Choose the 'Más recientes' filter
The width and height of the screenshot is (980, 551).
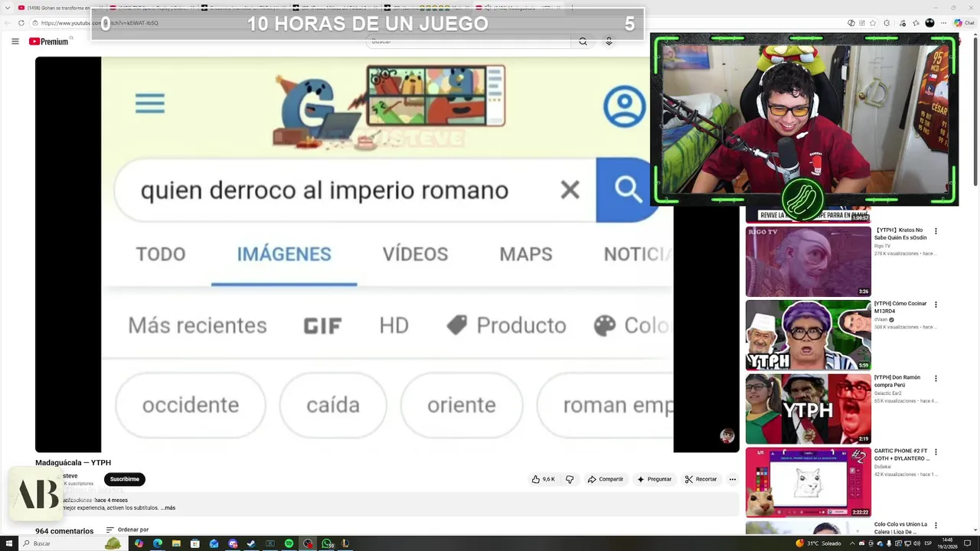click(x=198, y=325)
